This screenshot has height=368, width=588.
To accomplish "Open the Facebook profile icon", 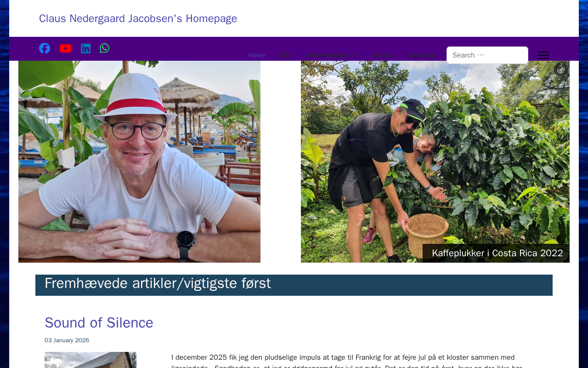I will point(45,48).
